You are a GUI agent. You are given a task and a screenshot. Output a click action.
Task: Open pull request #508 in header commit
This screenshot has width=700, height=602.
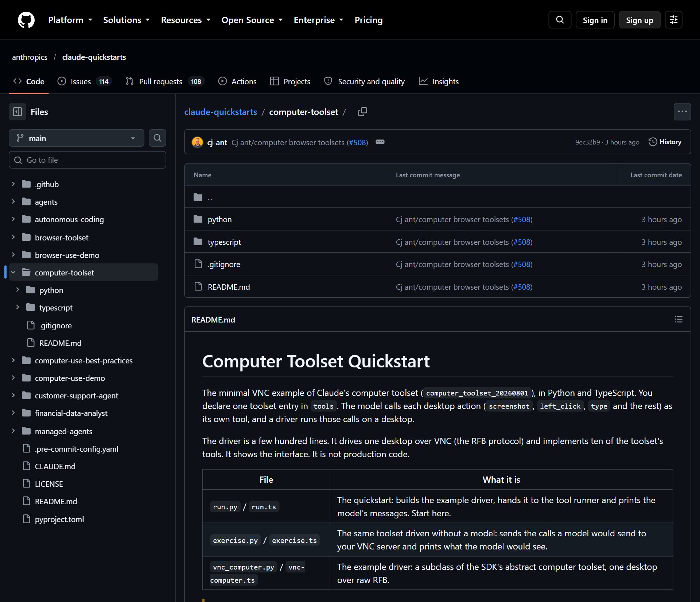[x=357, y=142]
